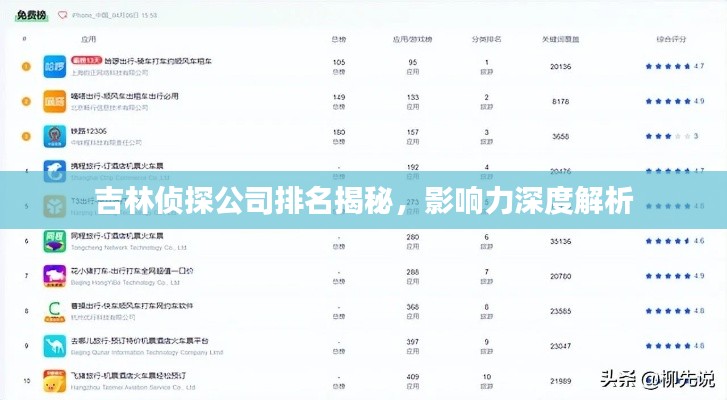727x400 pixels.
Task: Click the green C 曹操出行 app icon
Action: (x=54, y=311)
